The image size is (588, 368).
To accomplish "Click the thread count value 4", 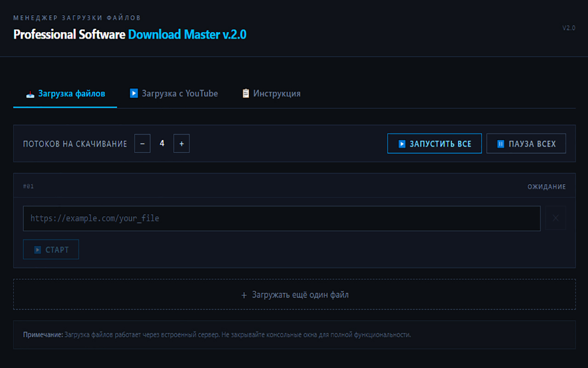I will [162, 144].
